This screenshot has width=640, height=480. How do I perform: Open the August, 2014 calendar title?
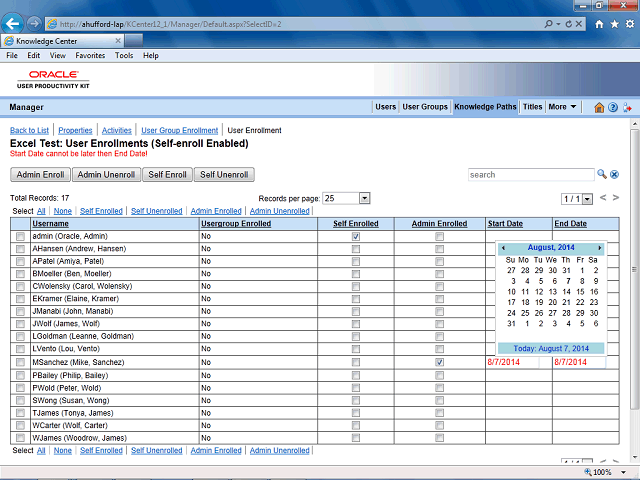[x=551, y=247]
